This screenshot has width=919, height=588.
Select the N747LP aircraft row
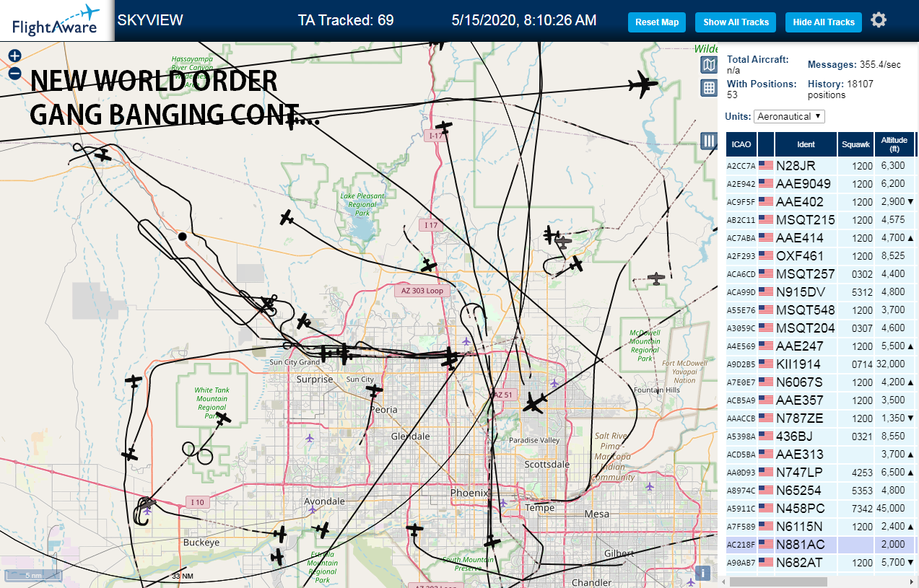[821, 472]
